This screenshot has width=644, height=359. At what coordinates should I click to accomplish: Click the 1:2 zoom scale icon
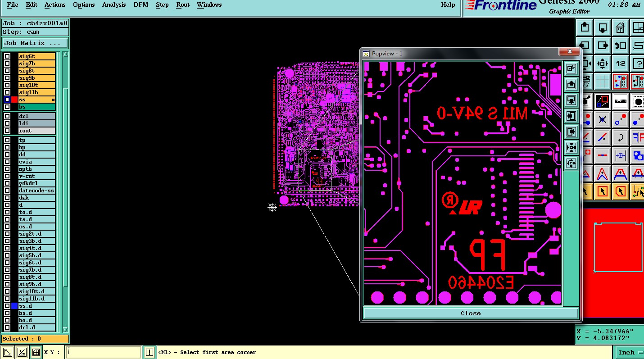click(621, 63)
